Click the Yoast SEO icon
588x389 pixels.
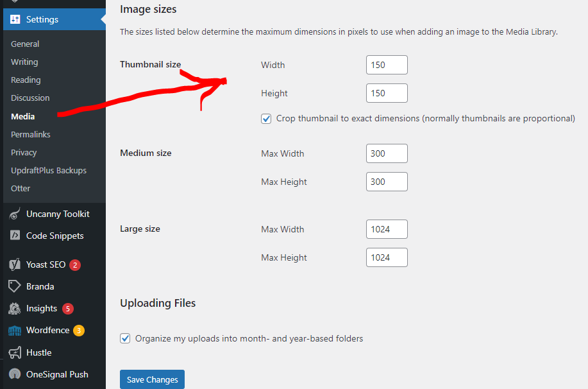coord(15,264)
